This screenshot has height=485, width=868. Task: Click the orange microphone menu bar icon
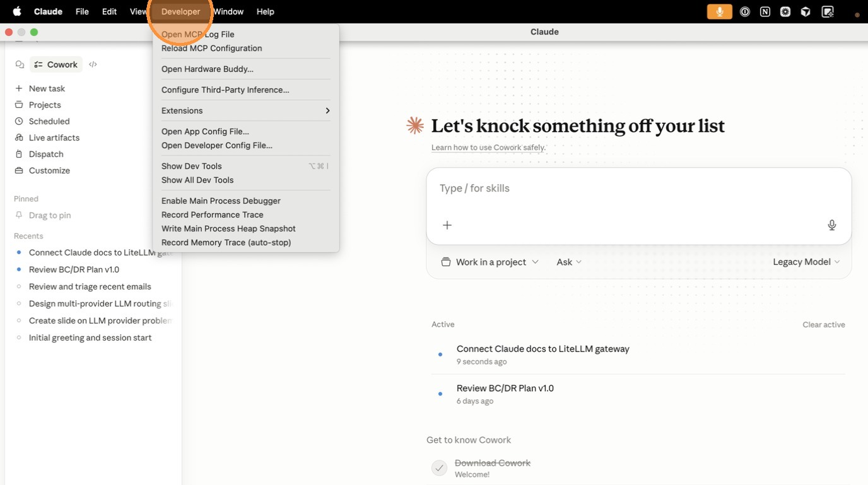[x=719, y=11]
